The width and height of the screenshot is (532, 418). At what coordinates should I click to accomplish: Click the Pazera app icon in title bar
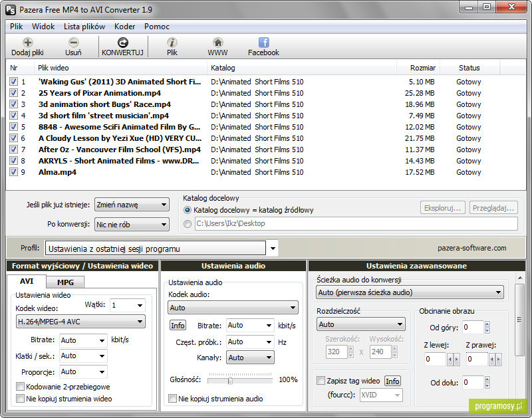[11, 10]
